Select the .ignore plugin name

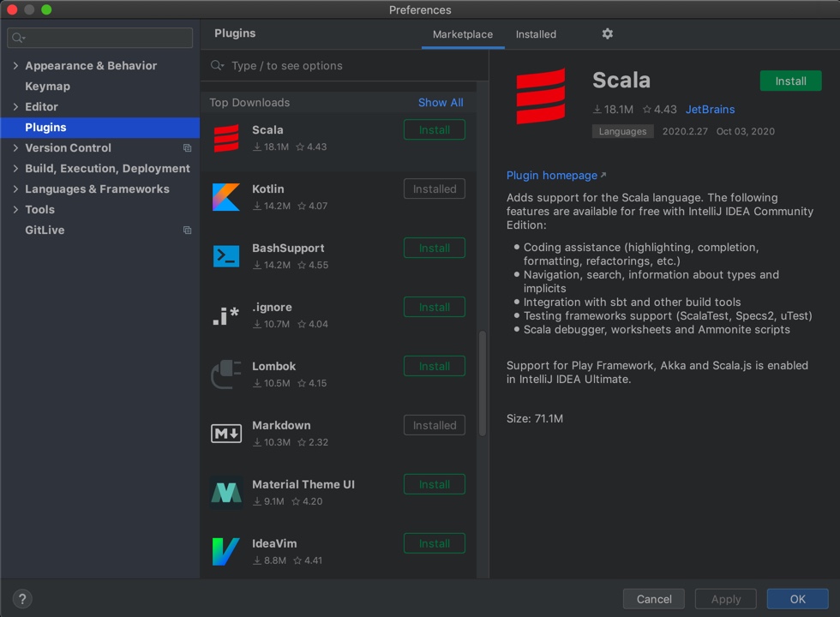273,307
